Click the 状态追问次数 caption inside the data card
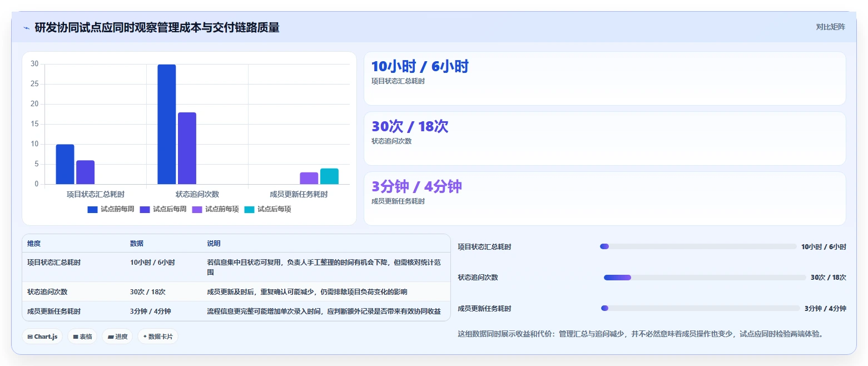The width and height of the screenshot is (868, 366). 391,141
